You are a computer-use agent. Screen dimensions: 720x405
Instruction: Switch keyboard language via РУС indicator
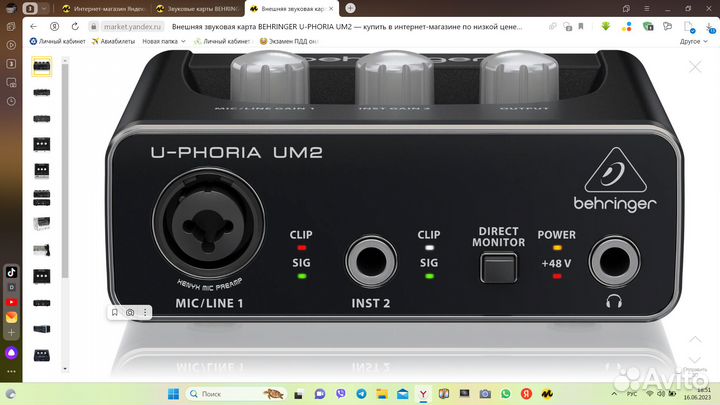pos(632,394)
